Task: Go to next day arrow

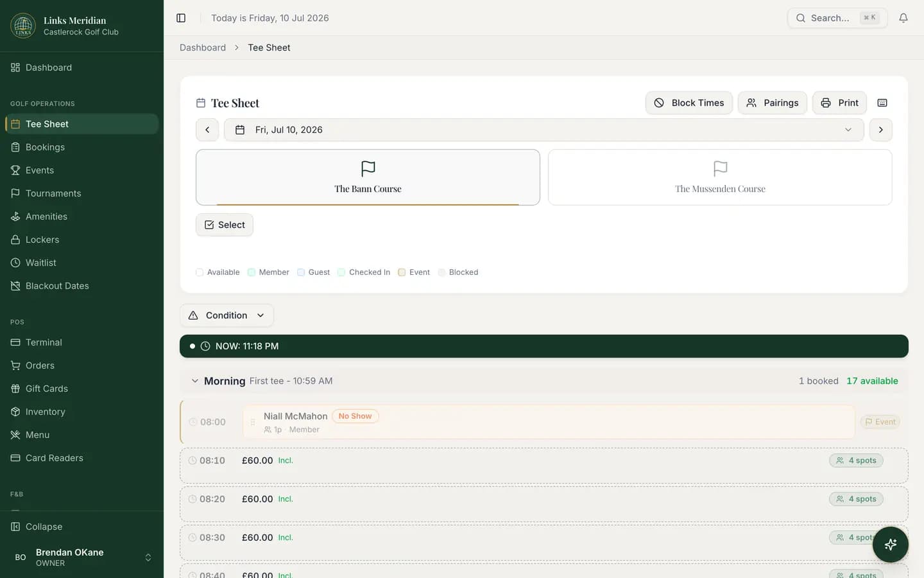Action: click(881, 130)
